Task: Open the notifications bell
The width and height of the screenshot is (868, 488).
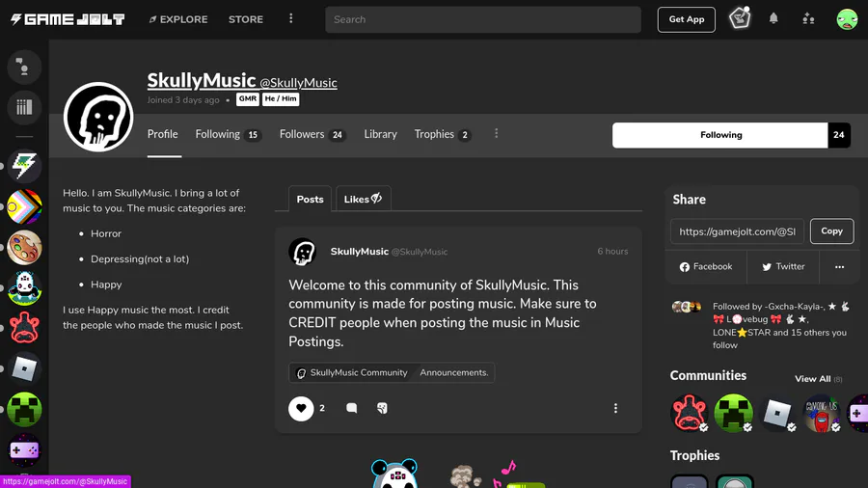Action: coord(773,19)
